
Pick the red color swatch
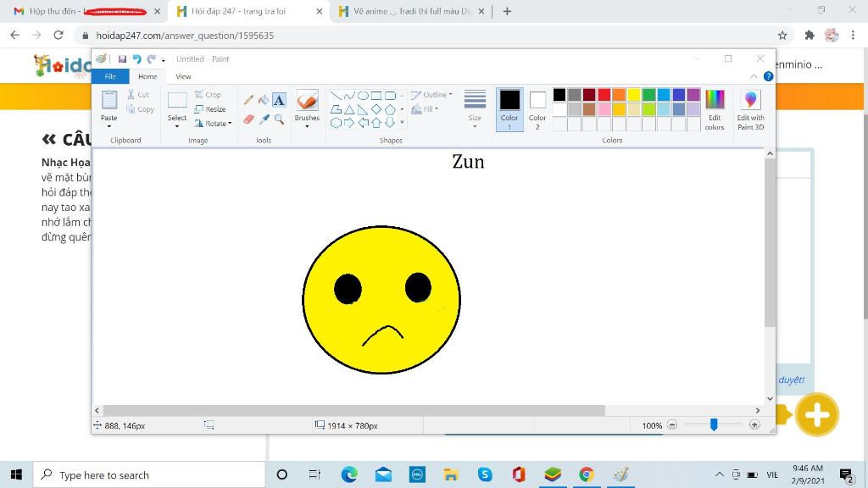point(604,95)
